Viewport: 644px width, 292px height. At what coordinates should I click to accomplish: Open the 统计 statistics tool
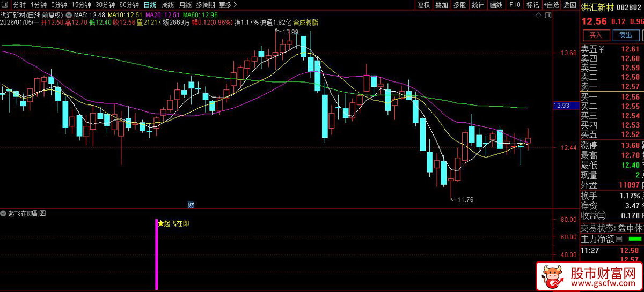tap(478, 4)
